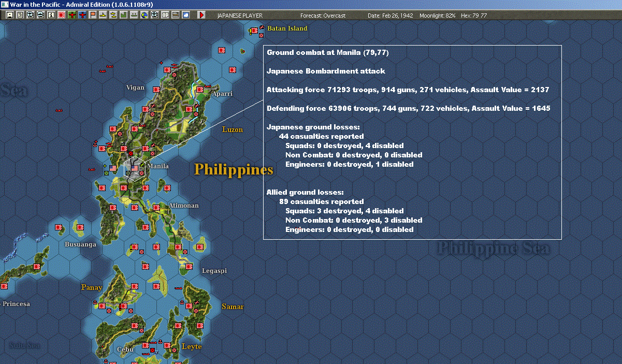Click the Batan Island label

pos(287,28)
